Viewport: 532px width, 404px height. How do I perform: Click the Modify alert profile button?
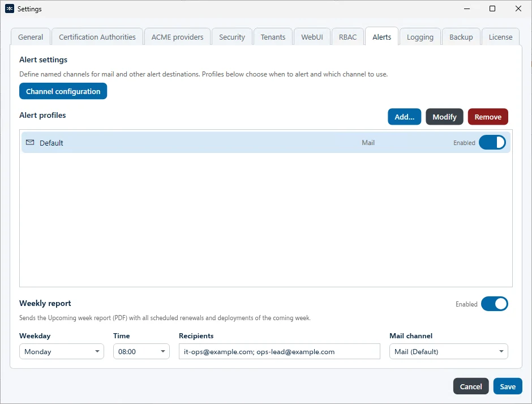(444, 117)
